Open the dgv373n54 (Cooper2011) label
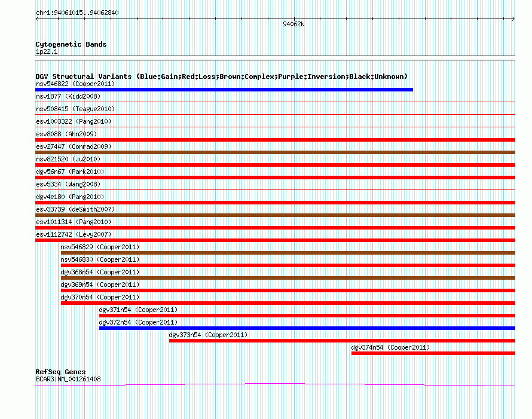532x419 pixels. (209, 335)
